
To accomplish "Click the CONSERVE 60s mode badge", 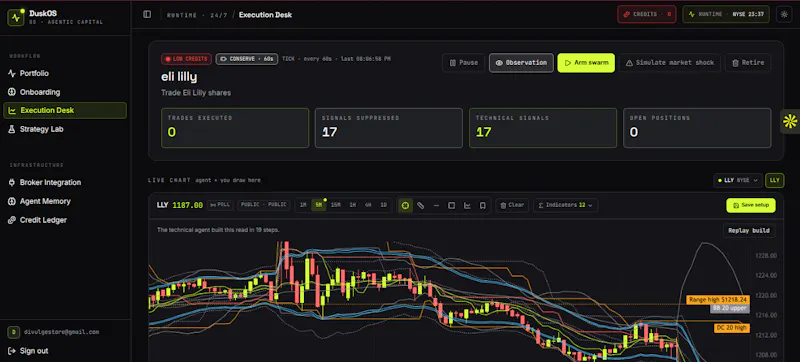I will click(247, 59).
